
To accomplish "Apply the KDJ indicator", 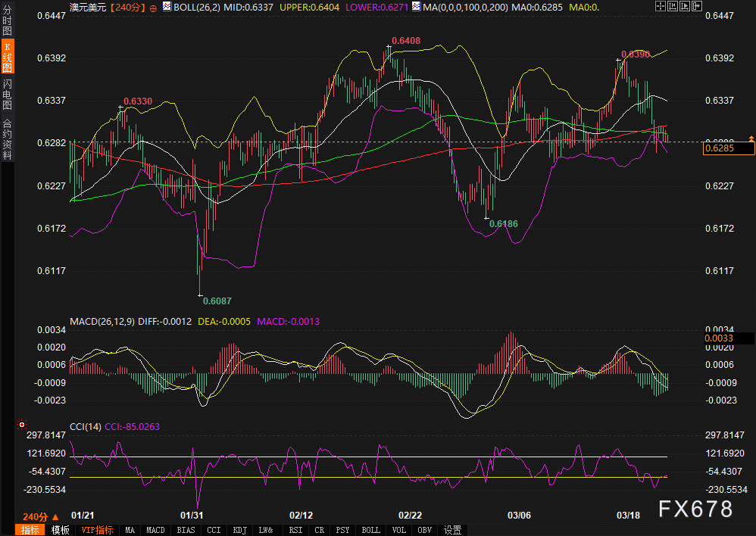I will (x=239, y=530).
